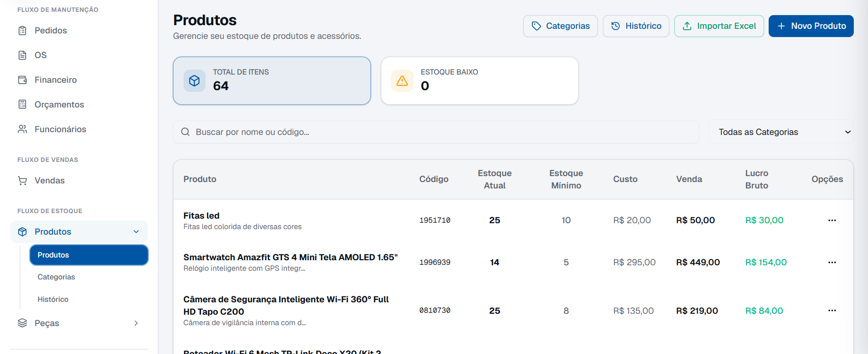
Task: Select the Produtos submenu item
Action: [x=89, y=255]
